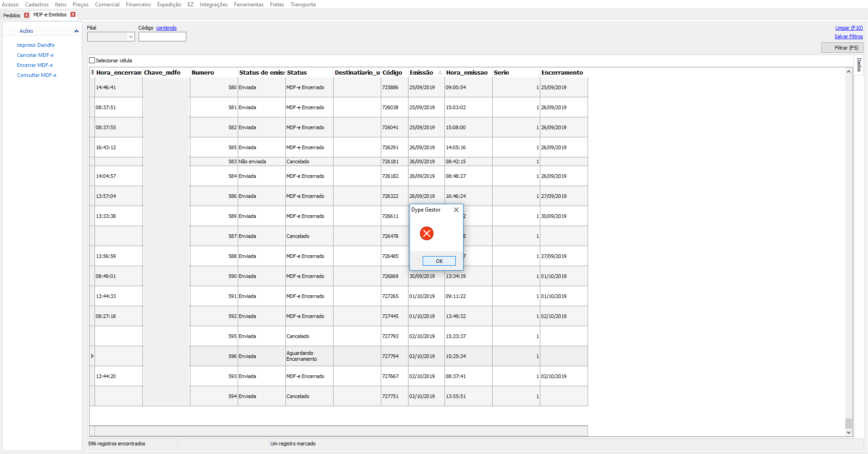Screen dimensions: 868x454
Task: Open the Itens menu
Action: click(60, 5)
